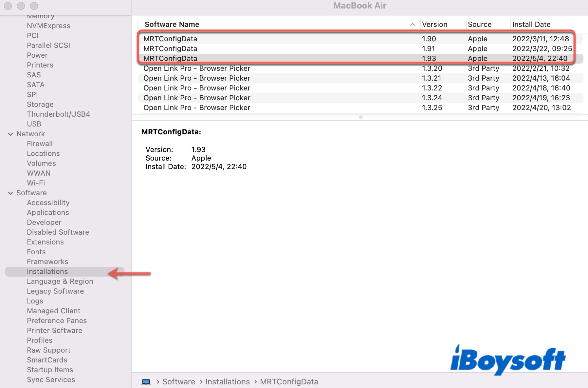This screenshot has width=588, height=388.
Task: Open the Wi-Fi sidebar entry
Action: (x=36, y=183)
